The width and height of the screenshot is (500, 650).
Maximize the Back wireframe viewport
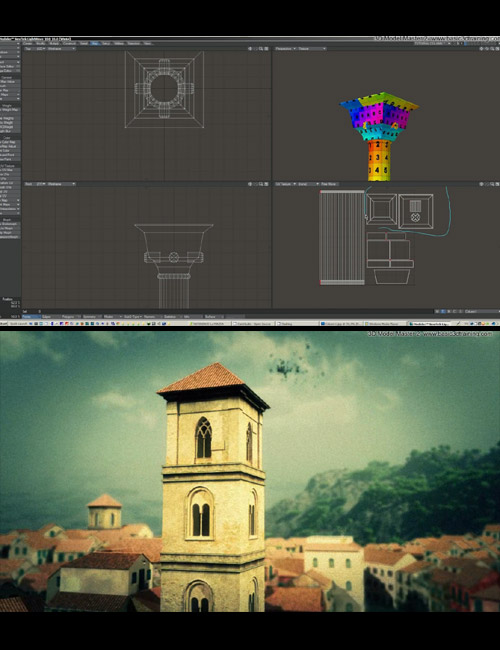point(266,184)
